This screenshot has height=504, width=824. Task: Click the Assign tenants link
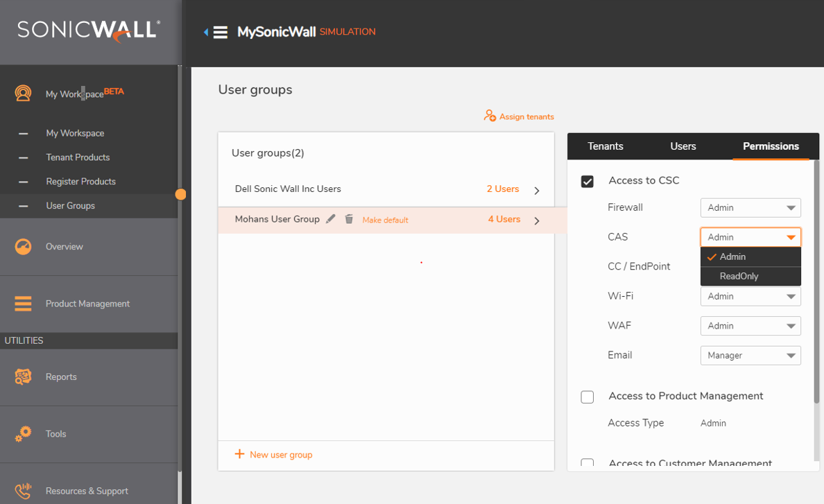519,116
